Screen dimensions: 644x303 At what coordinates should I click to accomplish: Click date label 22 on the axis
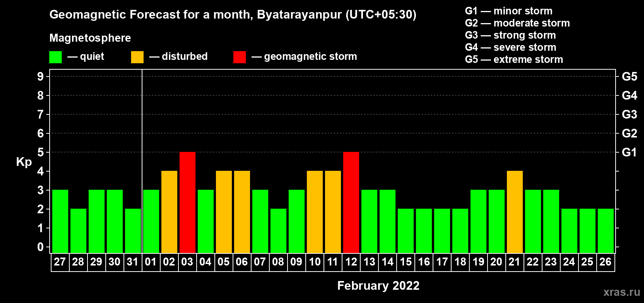pos(533,262)
